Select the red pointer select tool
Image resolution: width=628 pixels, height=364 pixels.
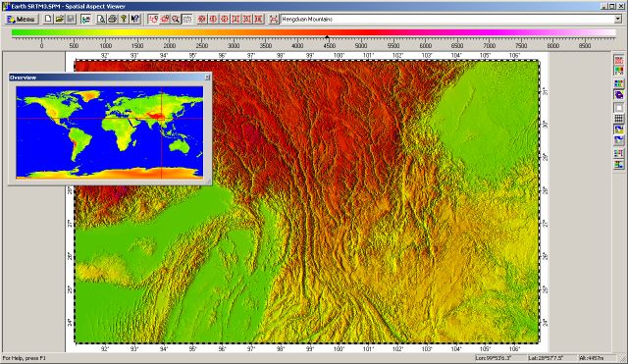(153, 19)
